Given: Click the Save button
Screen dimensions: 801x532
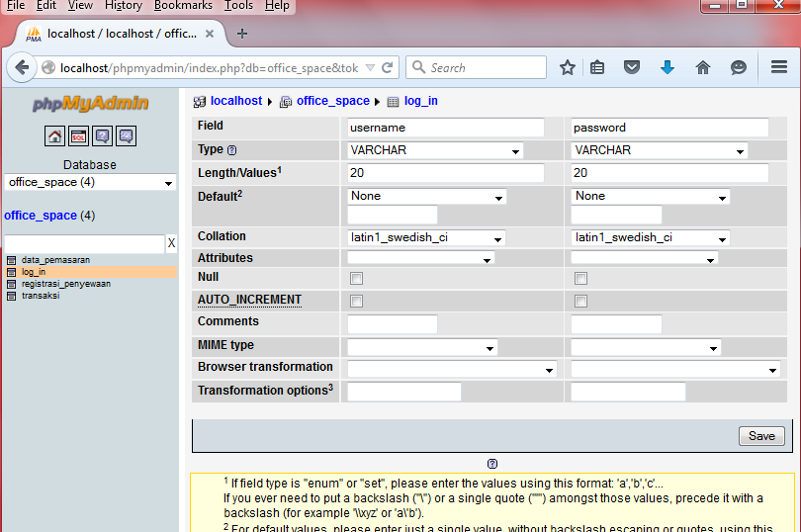Looking at the screenshot, I should (x=761, y=436).
